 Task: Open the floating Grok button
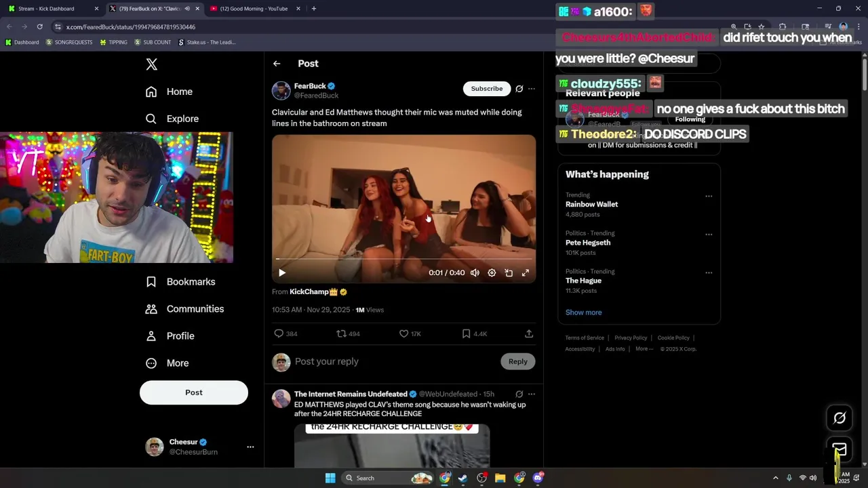coord(840,418)
